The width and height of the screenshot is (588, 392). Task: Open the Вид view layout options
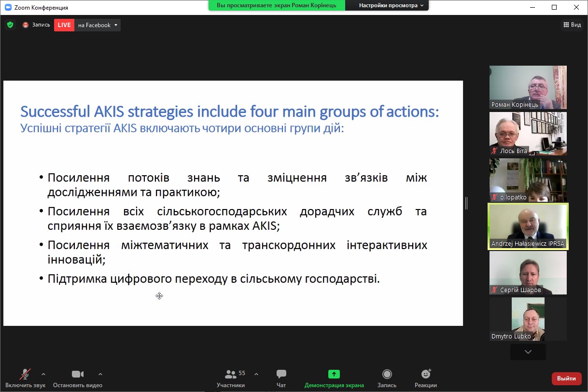point(572,25)
